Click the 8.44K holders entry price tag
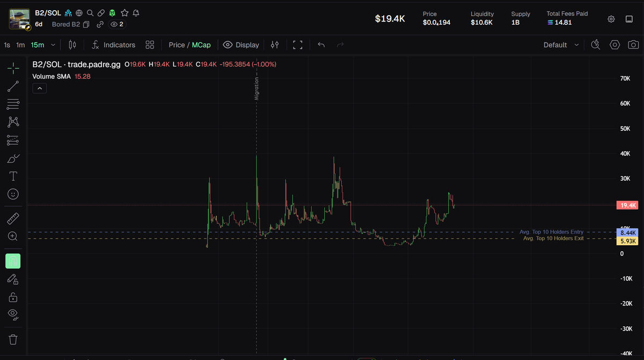This screenshot has width=644, height=360. pos(627,233)
